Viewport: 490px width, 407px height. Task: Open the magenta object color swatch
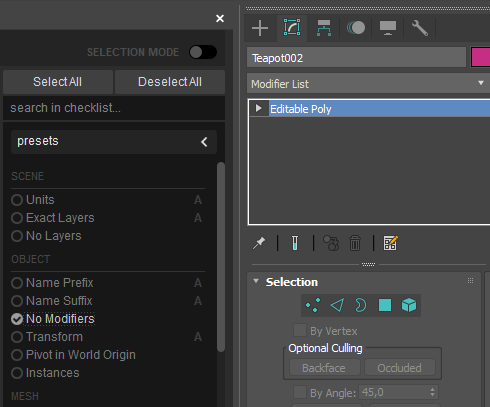click(x=481, y=57)
